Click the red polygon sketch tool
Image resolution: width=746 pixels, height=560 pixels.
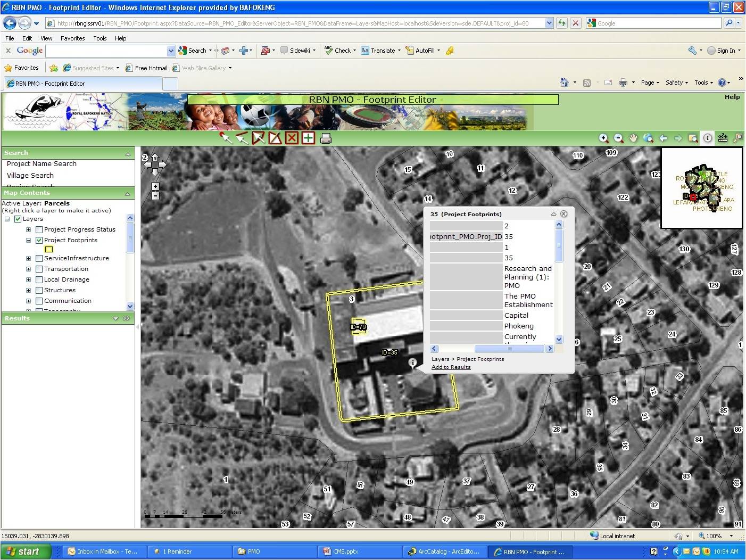point(275,138)
